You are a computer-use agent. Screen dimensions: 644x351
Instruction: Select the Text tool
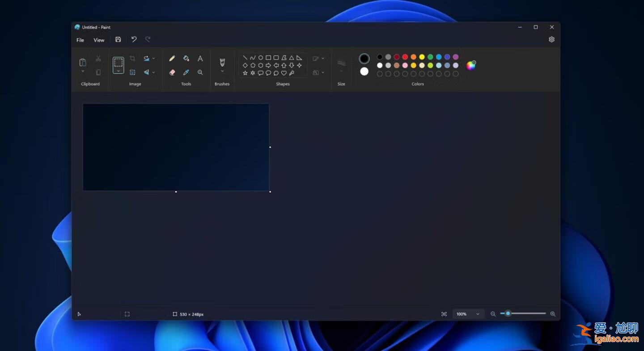[200, 58]
